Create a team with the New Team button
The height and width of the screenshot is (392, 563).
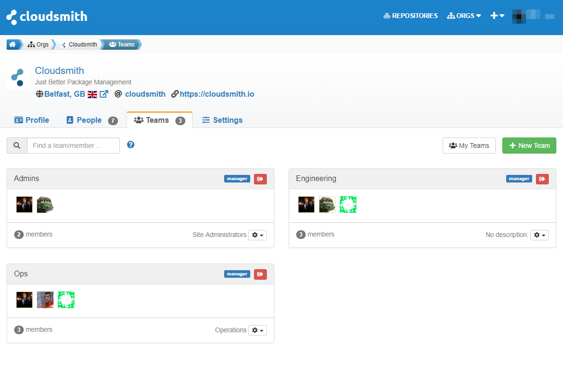click(529, 146)
